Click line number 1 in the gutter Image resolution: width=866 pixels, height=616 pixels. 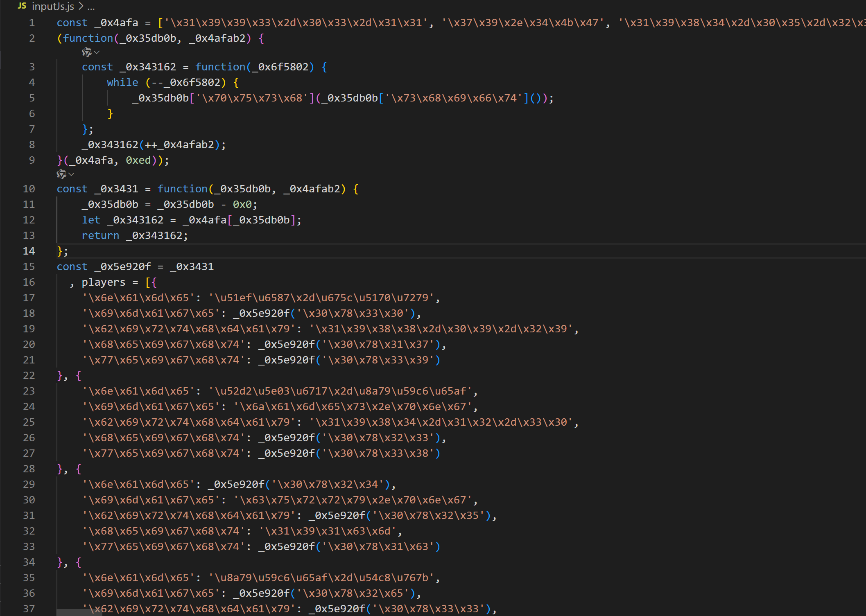coord(32,23)
